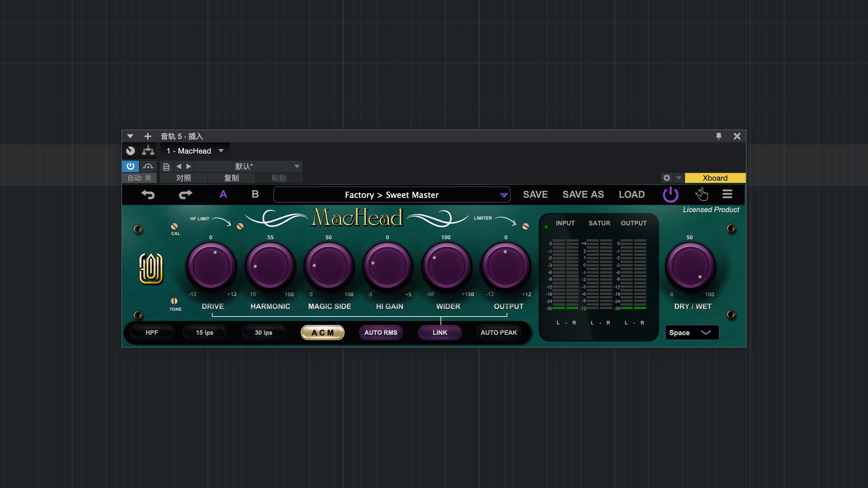
Task: Pin the plugin window
Action: pyautogui.click(x=719, y=136)
